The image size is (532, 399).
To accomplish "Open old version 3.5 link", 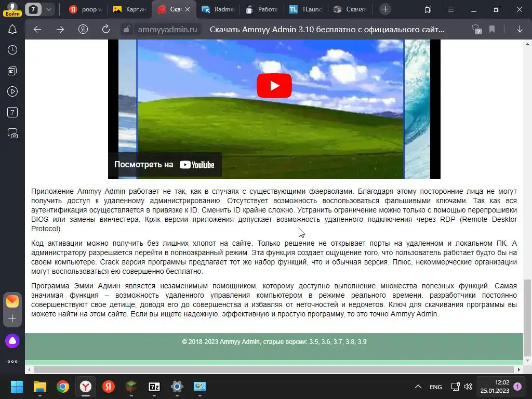I will coord(313,342).
